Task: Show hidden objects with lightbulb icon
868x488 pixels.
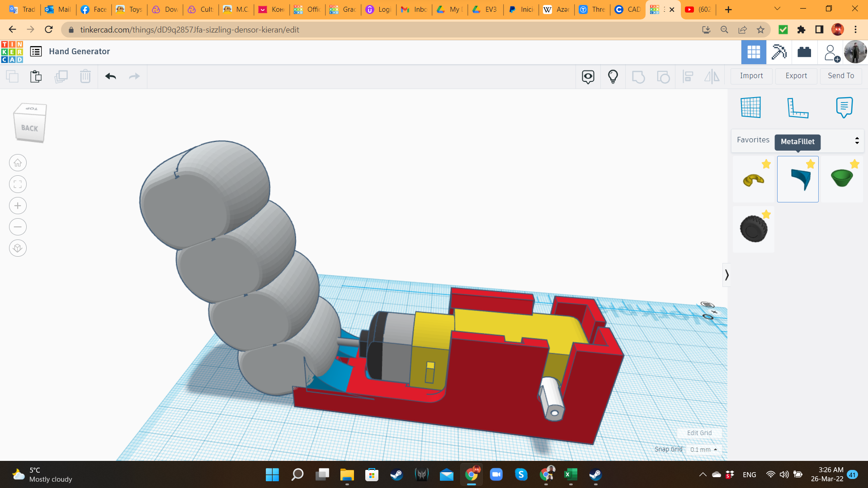Action: click(613, 76)
